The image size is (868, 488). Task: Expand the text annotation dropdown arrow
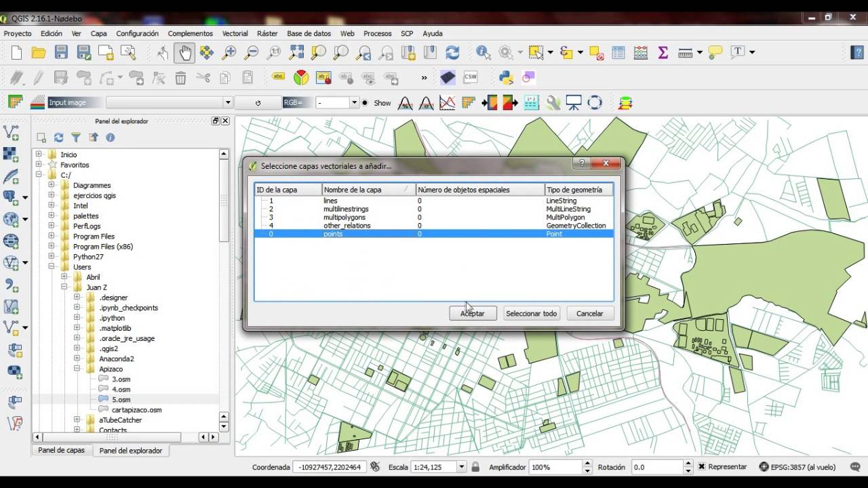click(752, 52)
